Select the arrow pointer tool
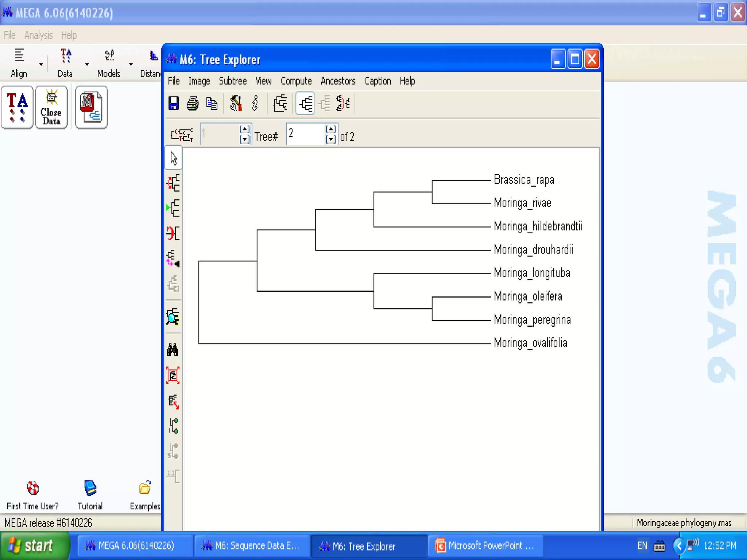This screenshot has height=560, width=747. pyautogui.click(x=174, y=158)
